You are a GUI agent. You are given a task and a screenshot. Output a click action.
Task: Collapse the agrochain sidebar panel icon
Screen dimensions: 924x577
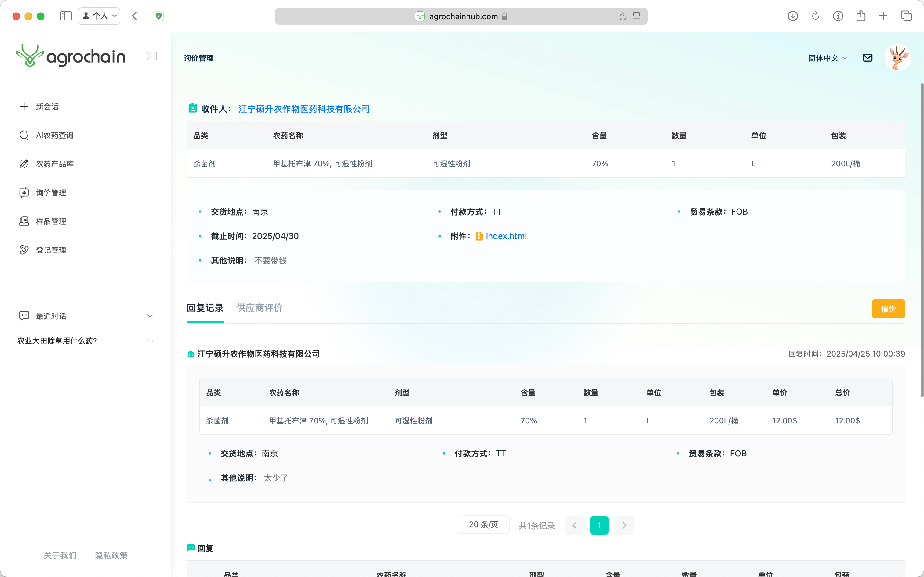(151, 56)
